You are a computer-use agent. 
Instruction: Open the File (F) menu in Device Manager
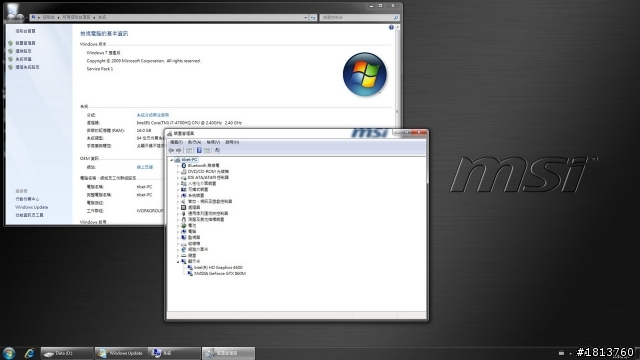[176, 142]
